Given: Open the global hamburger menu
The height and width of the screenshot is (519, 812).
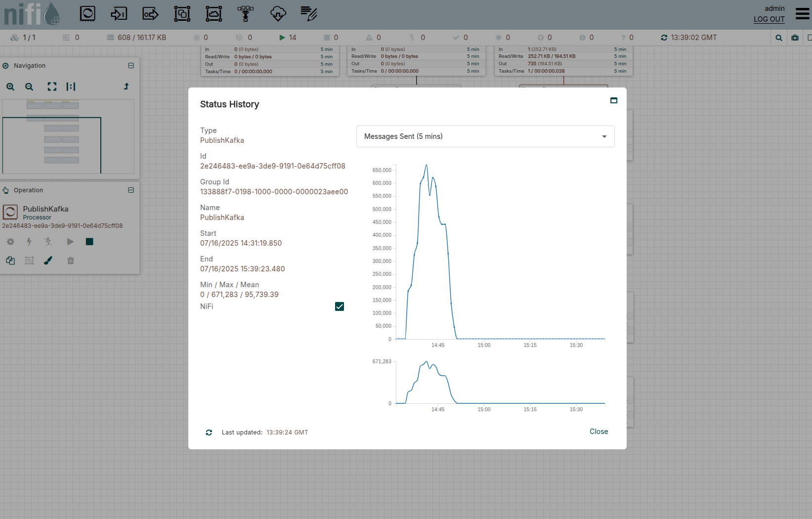Looking at the screenshot, I should click(802, 14).
